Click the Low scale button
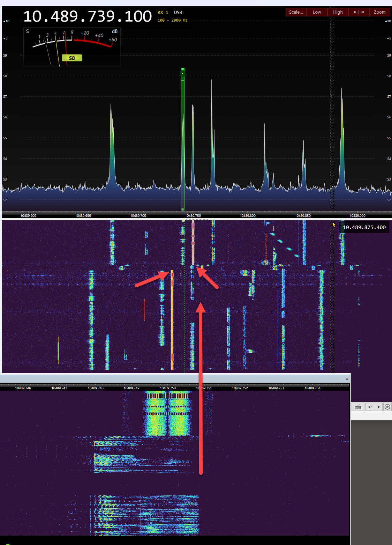392x545 pixels. pyautogui.click(x=317, y=12)
